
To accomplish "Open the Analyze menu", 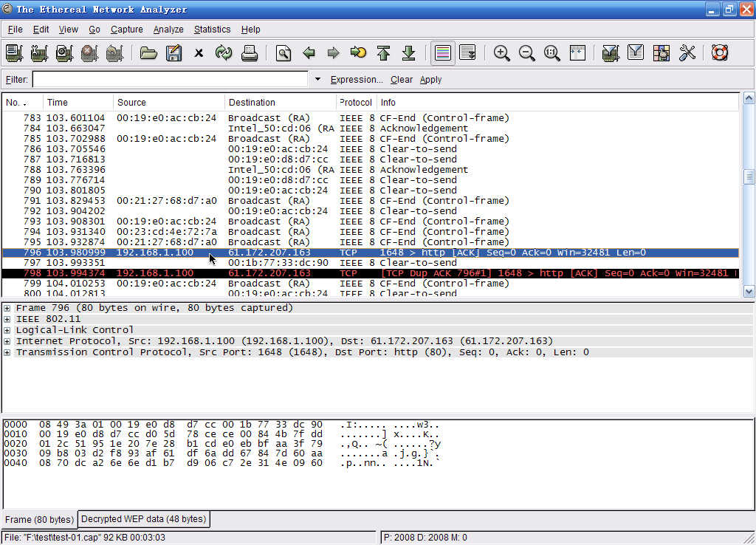I will [168, 30].
